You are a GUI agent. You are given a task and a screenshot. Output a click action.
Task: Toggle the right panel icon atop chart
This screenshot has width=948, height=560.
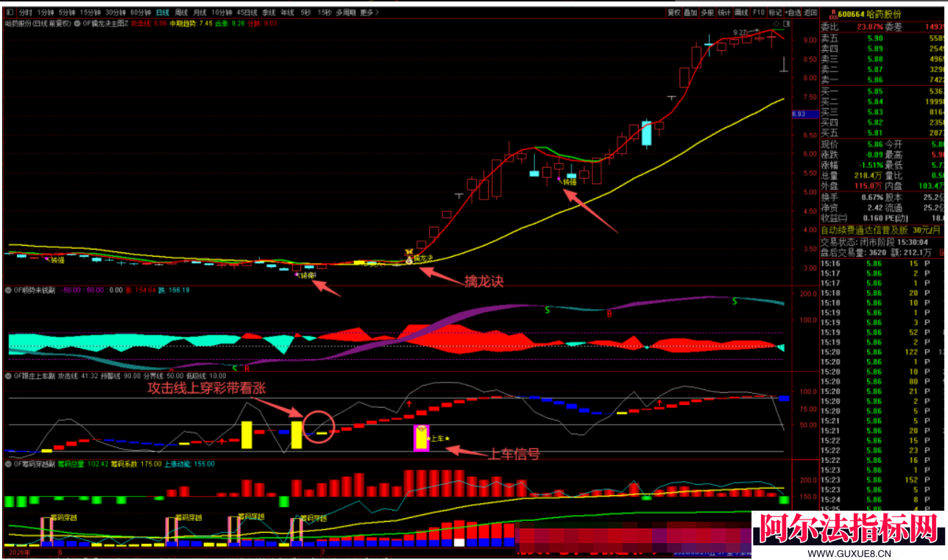[787, 24]
